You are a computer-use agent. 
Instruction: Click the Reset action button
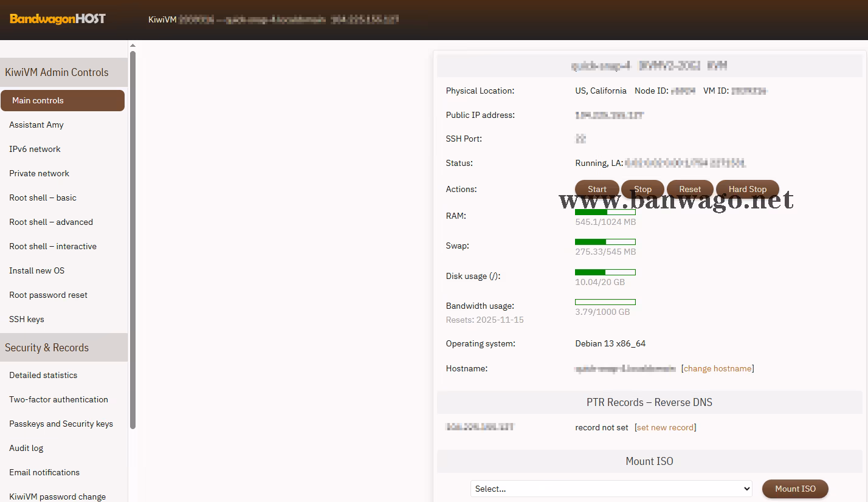[690, 189]
